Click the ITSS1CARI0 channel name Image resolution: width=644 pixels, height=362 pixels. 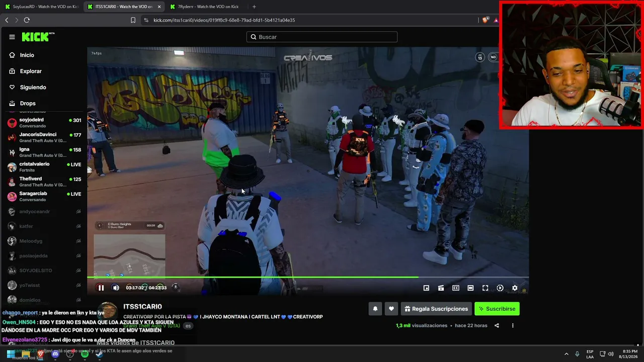tap(142, 307)
